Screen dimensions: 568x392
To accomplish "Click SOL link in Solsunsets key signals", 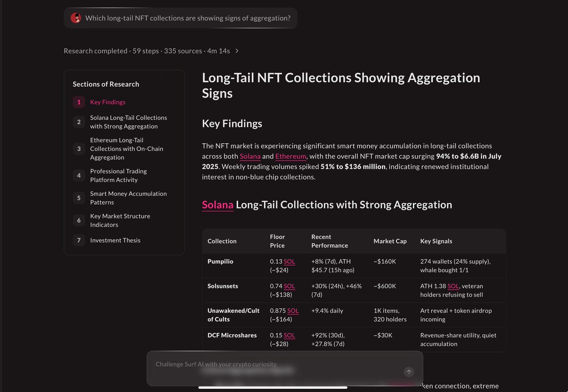I will [x=453, y=286].
